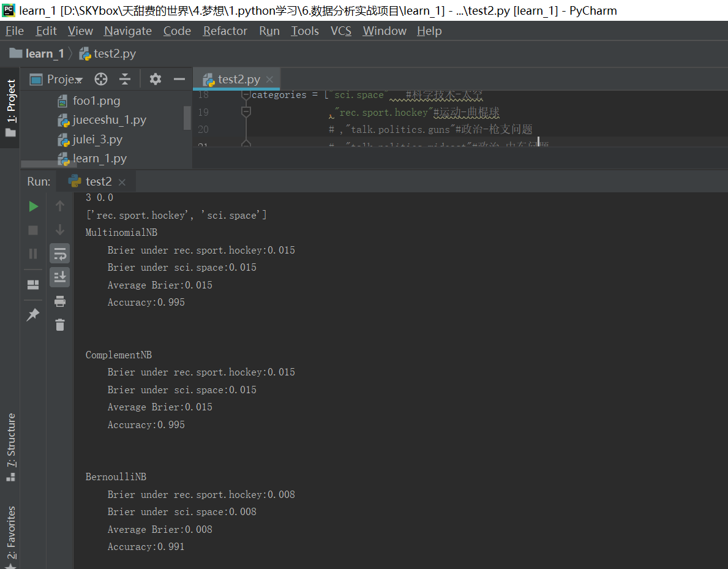728x569 pixels.
Task: Open the Run menu
Action: pyautogui.click(x=269, y=31)
